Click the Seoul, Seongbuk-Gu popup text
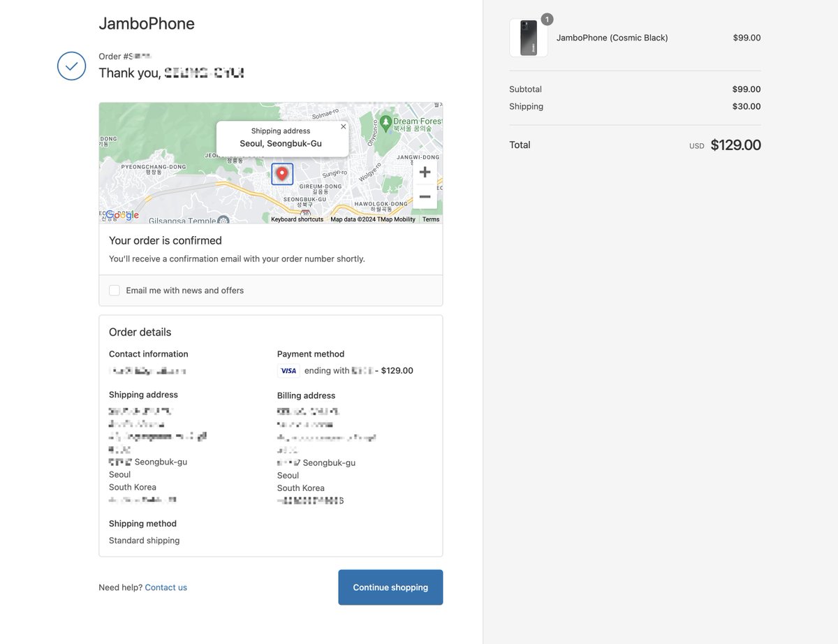838x644 pixels. 281,143
